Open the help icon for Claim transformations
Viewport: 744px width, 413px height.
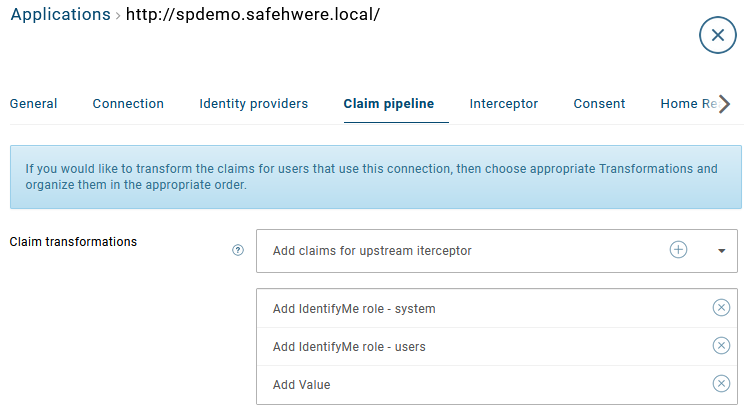click(x=238, y=251)
